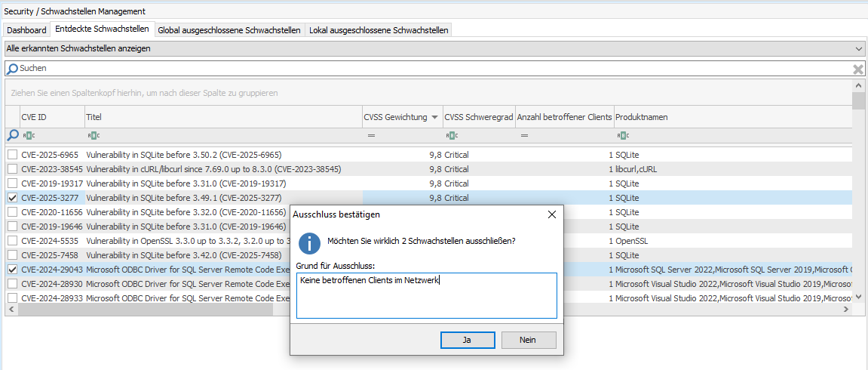
Task: Check the box for CVE-2025-6965
Action: tap(13, 155)
